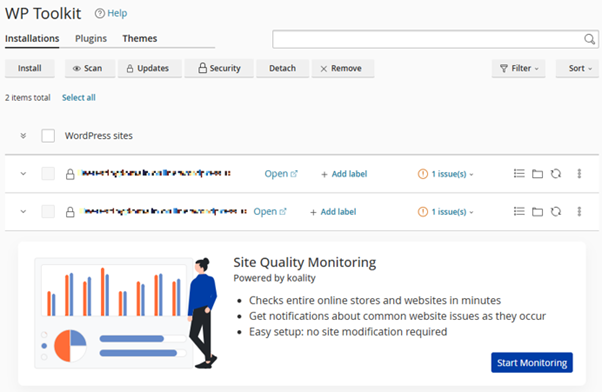Open three-dot more menu on second site
The image size is (602, 392).
pos(579,212)
